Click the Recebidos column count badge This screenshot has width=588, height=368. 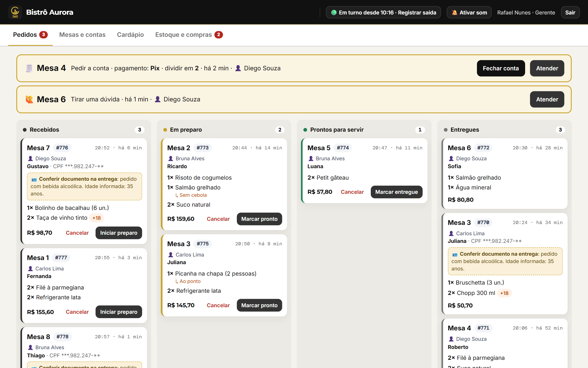[x=139, y=130]
